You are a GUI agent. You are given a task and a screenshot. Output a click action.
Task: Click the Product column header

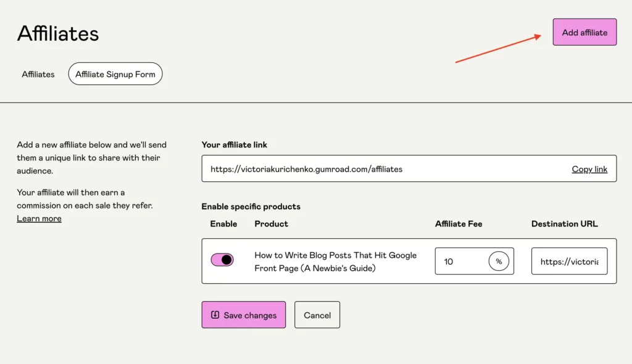point(271,224)
